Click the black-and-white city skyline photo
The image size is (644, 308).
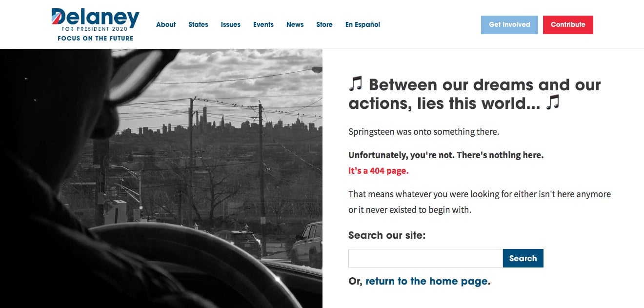pyautogui.click(x=161, y=178)
